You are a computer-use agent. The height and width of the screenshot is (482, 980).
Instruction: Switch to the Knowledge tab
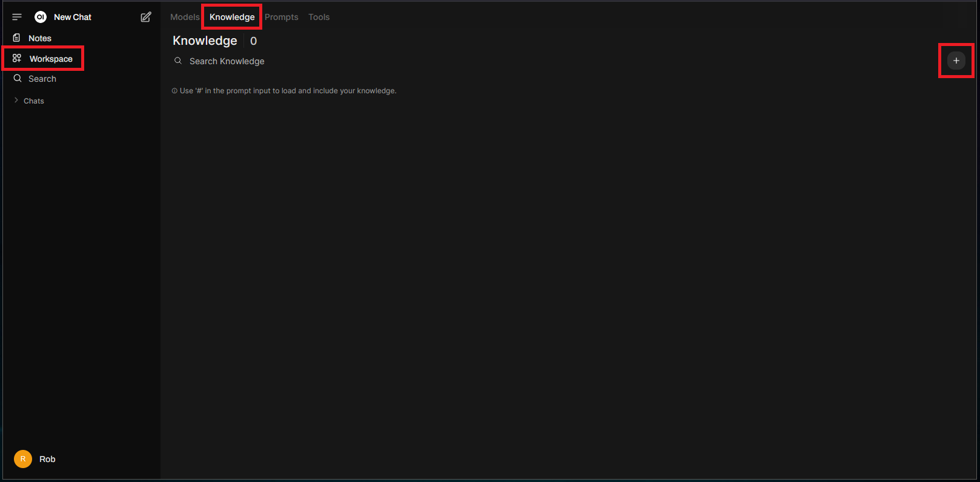pyautogui.click(x=232, y=17)
